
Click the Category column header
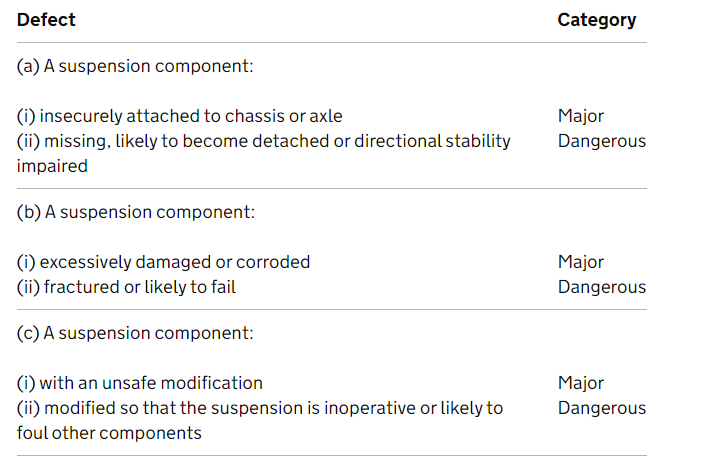pos(596,20)
